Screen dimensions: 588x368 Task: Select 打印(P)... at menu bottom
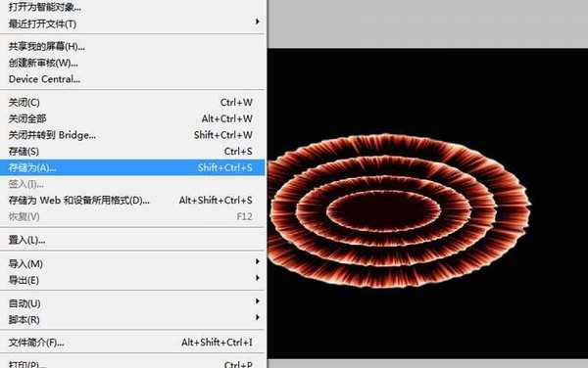132,363
